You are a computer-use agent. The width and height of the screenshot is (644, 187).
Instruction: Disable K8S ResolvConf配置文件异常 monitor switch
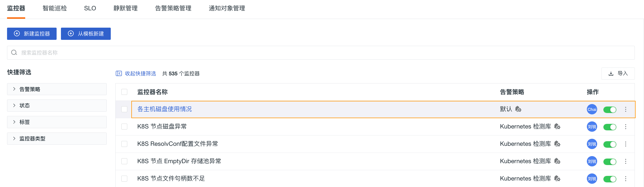(x=610, y=144)
